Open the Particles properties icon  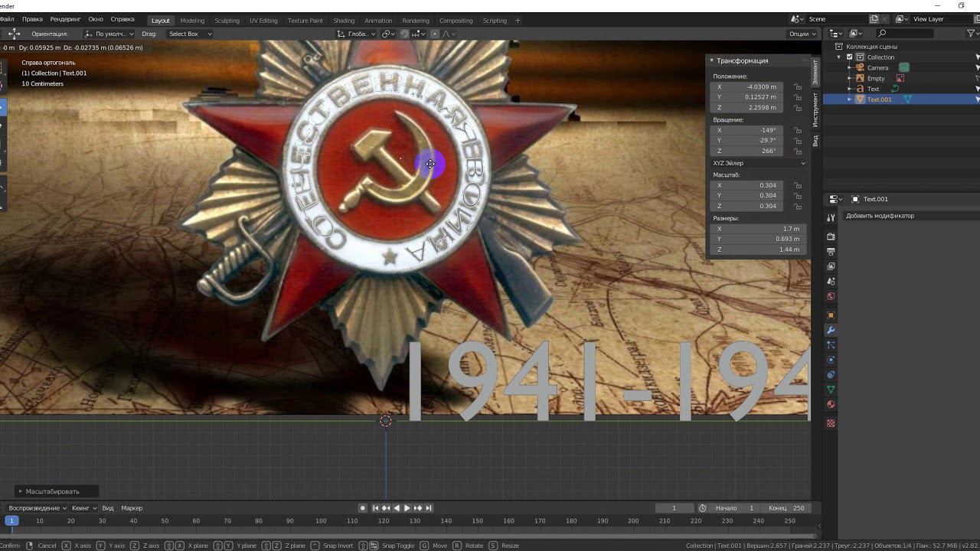coord(831,345)
